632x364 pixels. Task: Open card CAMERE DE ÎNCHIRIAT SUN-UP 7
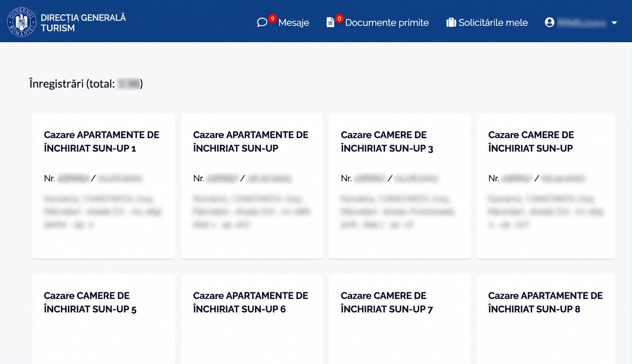[x=399, y=319]
